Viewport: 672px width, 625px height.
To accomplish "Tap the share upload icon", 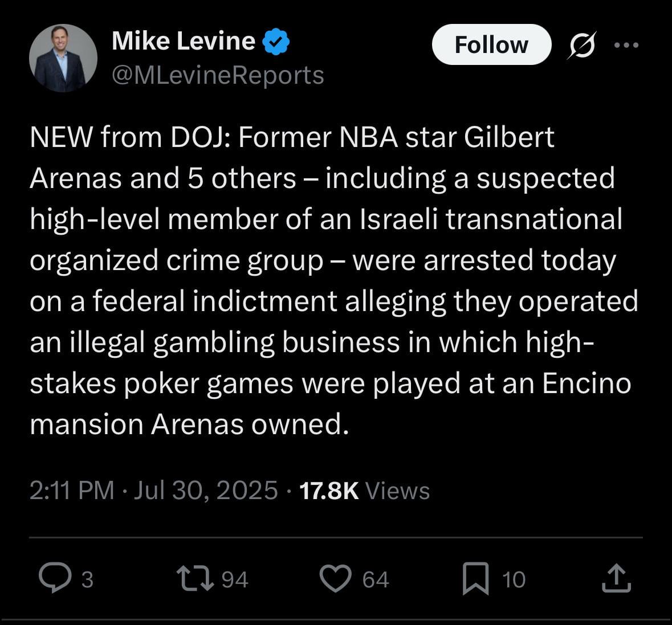I will point(617,578).
